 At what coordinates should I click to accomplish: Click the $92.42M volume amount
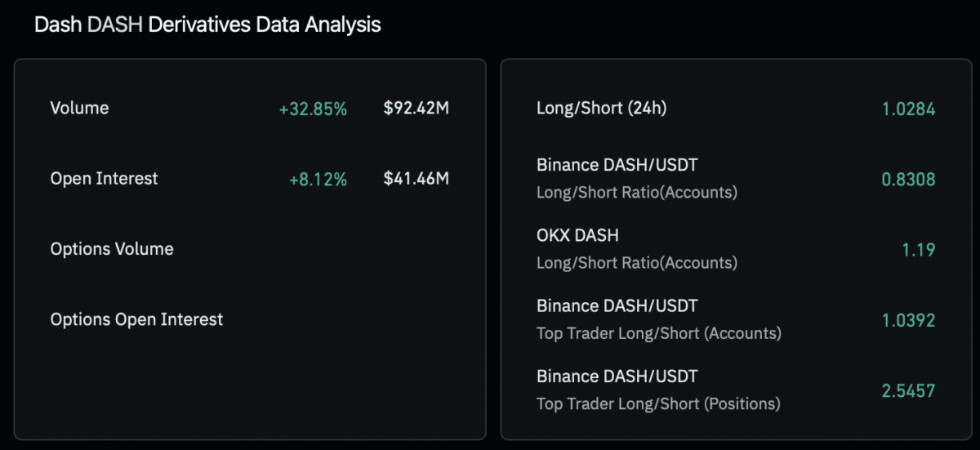(x=416, y=108)
